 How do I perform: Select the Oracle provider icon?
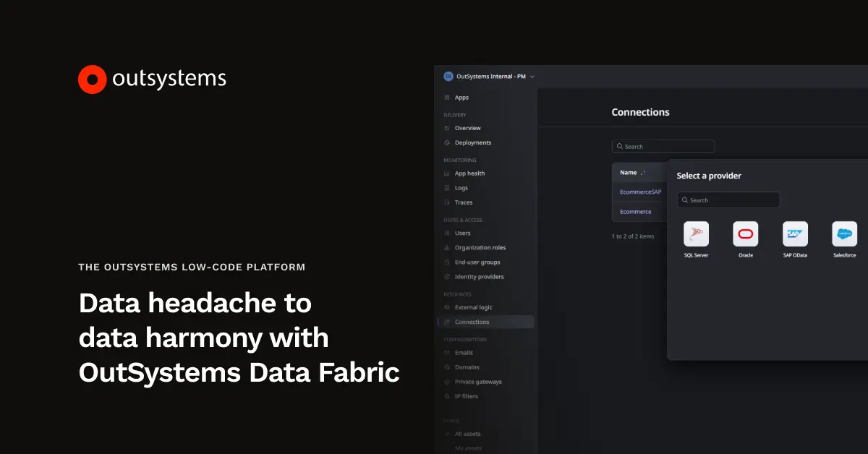(x=745, y=235)
